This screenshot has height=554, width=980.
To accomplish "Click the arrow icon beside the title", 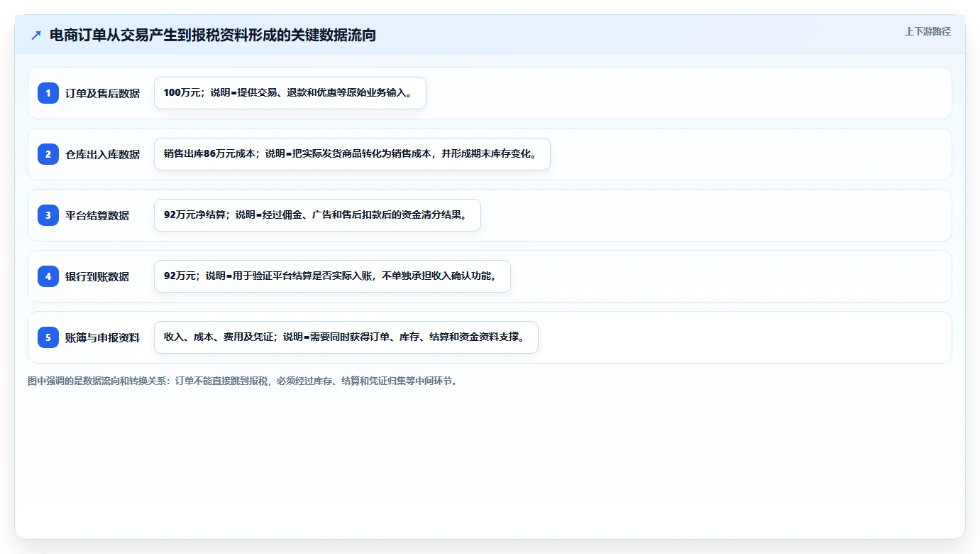I will pos(36,35).
